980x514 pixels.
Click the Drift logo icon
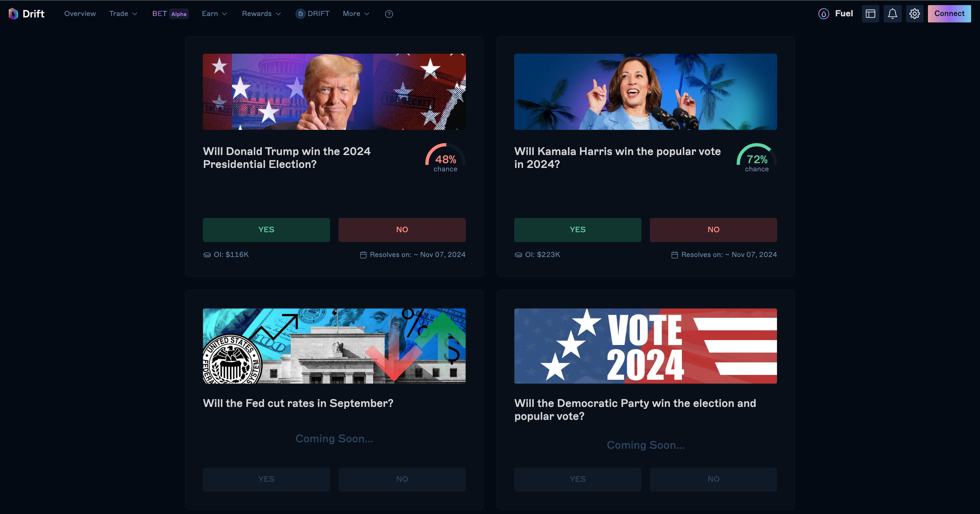13,14
